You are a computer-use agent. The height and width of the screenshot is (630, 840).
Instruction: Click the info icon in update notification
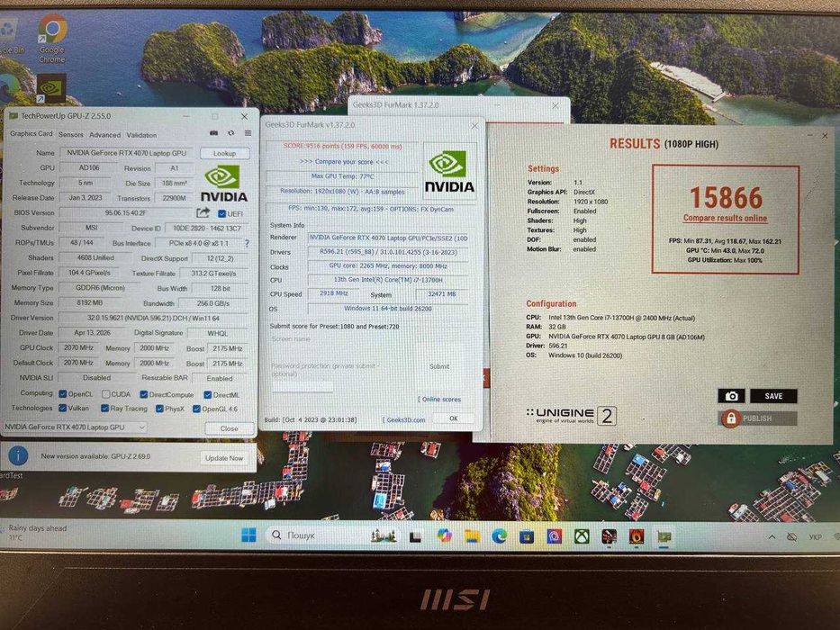pyautogui.click(x=18, y=455)
